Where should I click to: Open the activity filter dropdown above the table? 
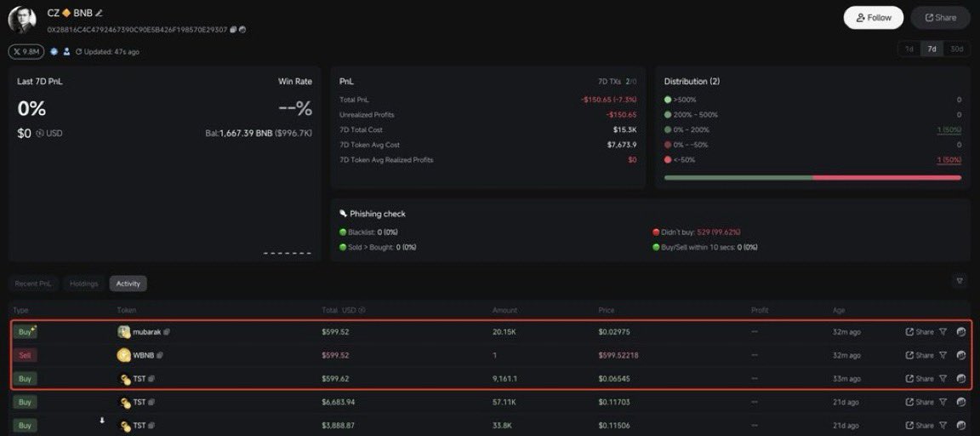(x=960, y=281)
